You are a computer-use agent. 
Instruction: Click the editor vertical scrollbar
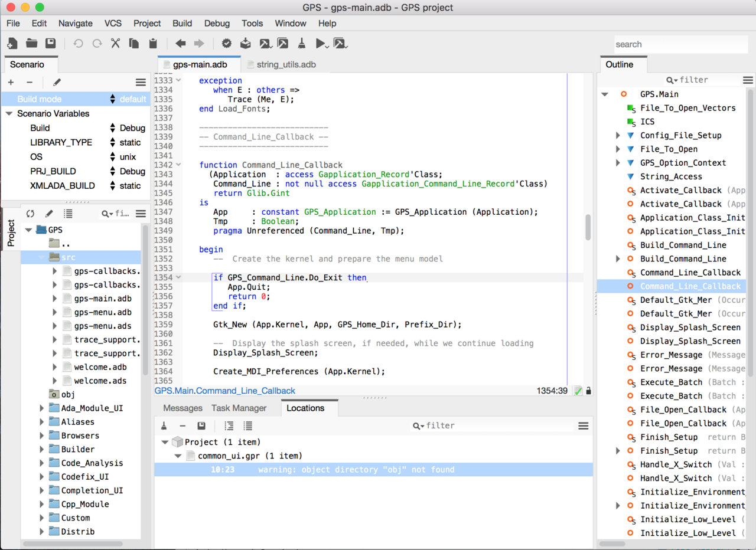588,227
